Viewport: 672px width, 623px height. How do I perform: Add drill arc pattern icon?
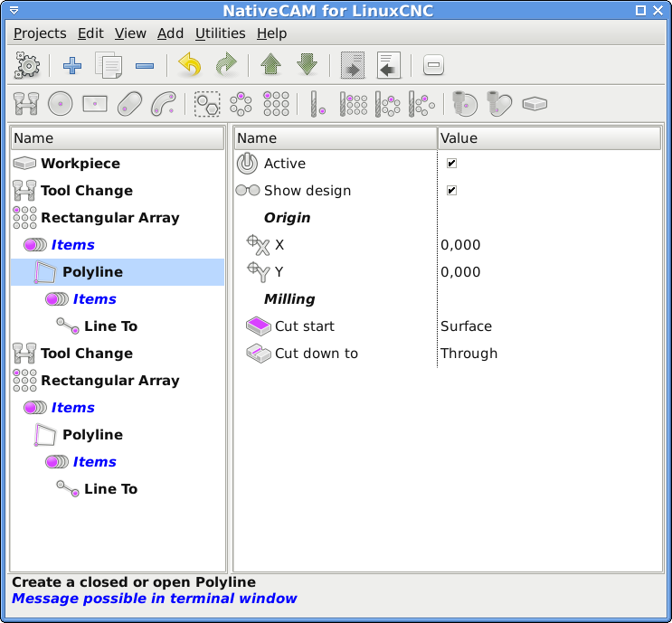tap(421, 104)
